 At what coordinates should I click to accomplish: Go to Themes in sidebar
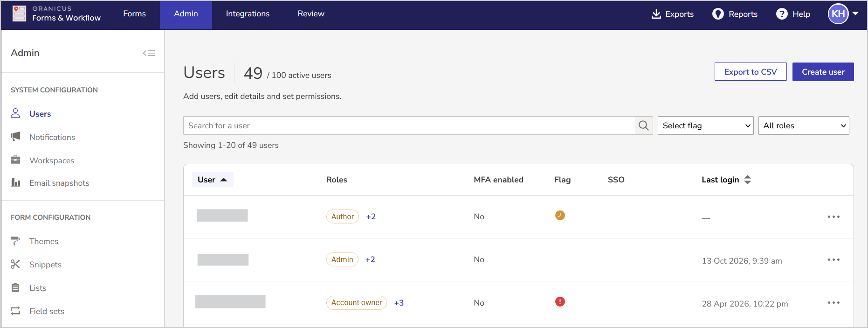point(44,241)
